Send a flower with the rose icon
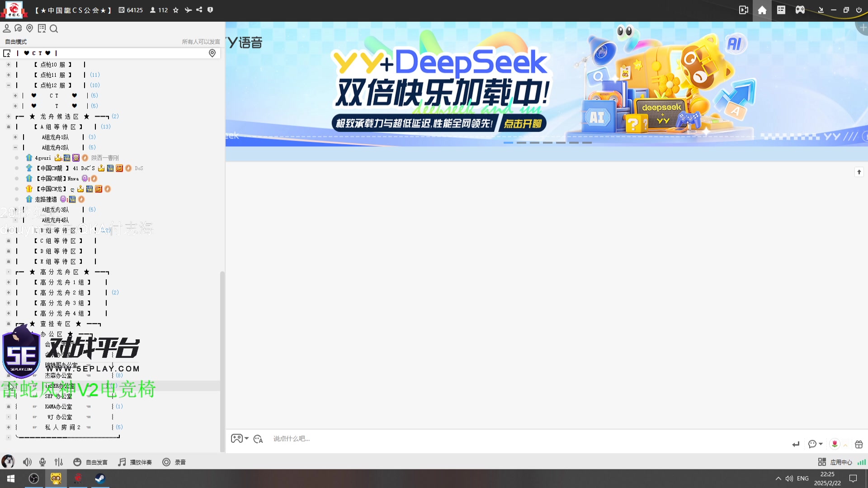 coord(835,444)
